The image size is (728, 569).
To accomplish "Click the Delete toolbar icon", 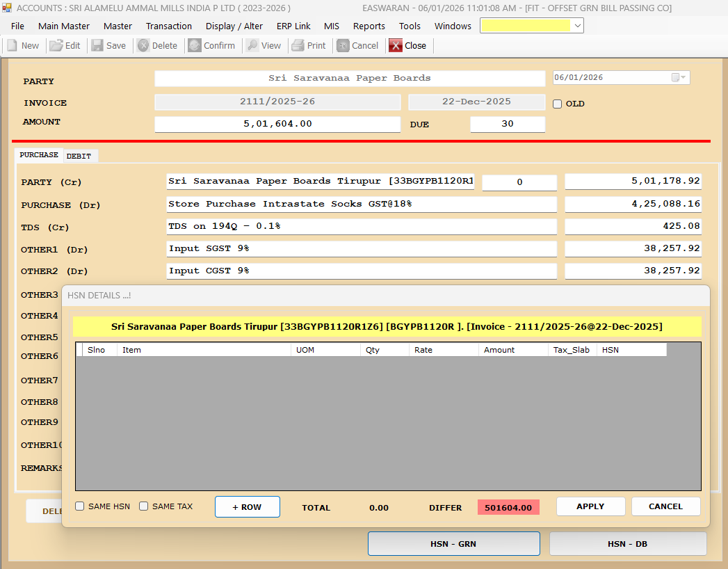I will [143, 45].
